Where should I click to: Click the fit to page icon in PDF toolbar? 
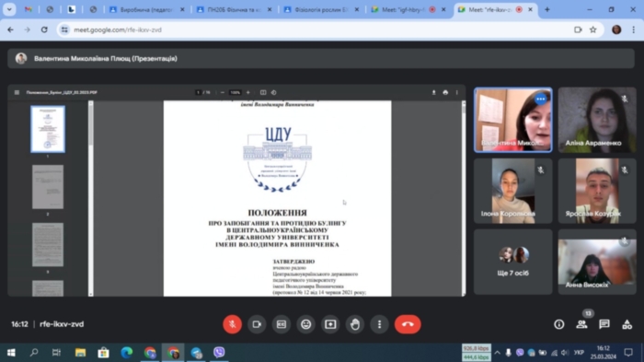tap(263, 92)
